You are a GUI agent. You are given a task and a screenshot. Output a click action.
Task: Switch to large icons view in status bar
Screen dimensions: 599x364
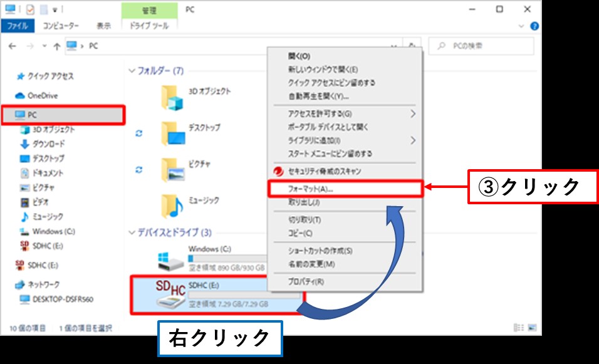(532, 328)
